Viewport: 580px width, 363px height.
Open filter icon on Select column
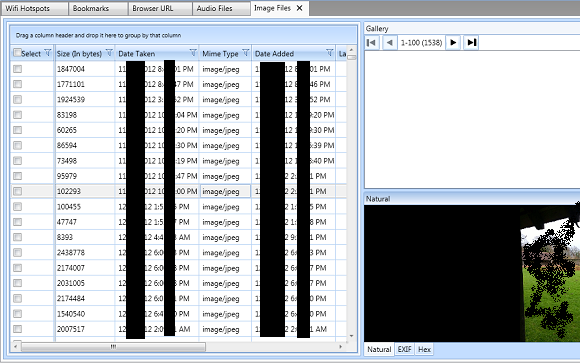(x=48, y=53)
